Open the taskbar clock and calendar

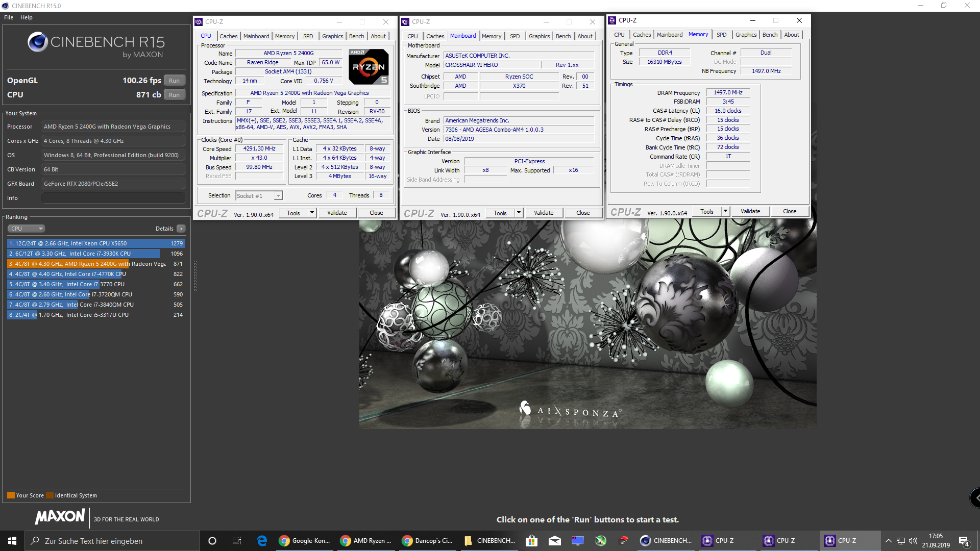(936, 541)
